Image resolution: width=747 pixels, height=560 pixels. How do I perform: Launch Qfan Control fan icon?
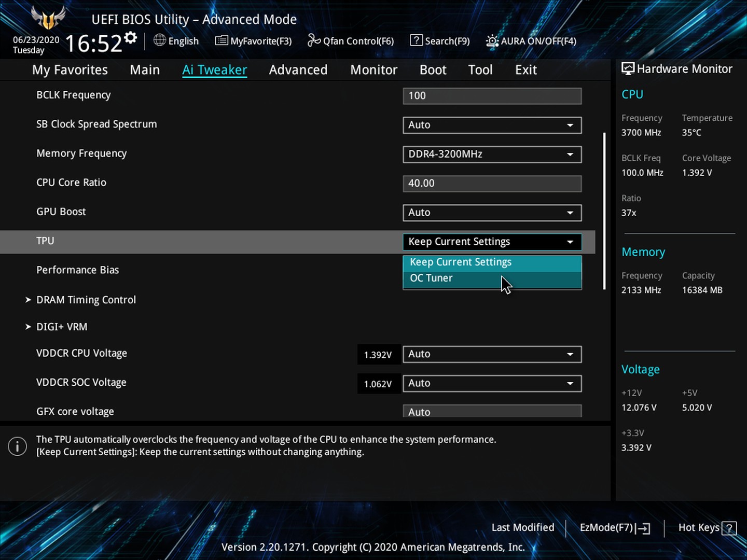point(314,40)
